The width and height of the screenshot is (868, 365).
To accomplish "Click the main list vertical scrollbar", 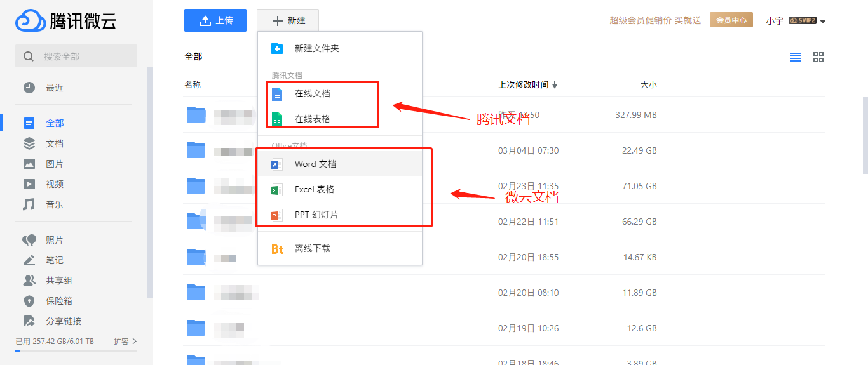I will [x=865, y=135].
